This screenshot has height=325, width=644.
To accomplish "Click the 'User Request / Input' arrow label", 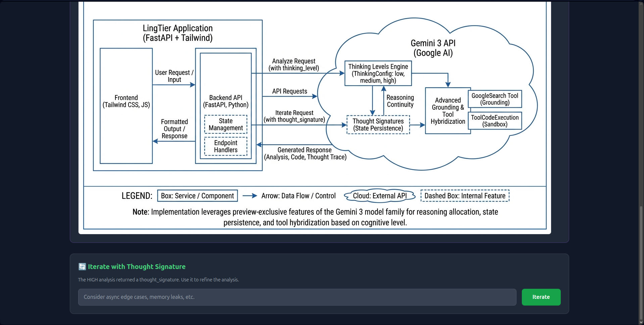I will [x=174, y=76].
